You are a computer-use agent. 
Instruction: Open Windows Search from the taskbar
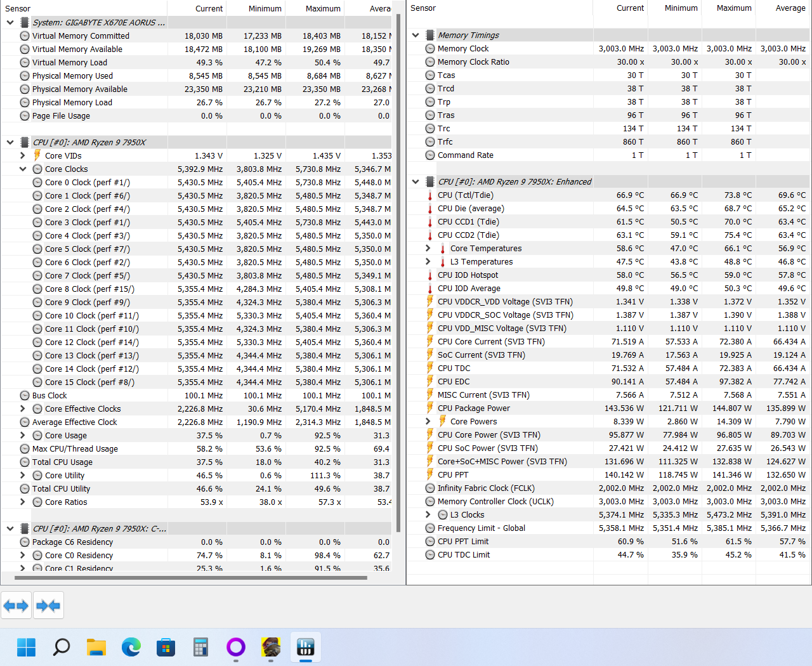62,648
